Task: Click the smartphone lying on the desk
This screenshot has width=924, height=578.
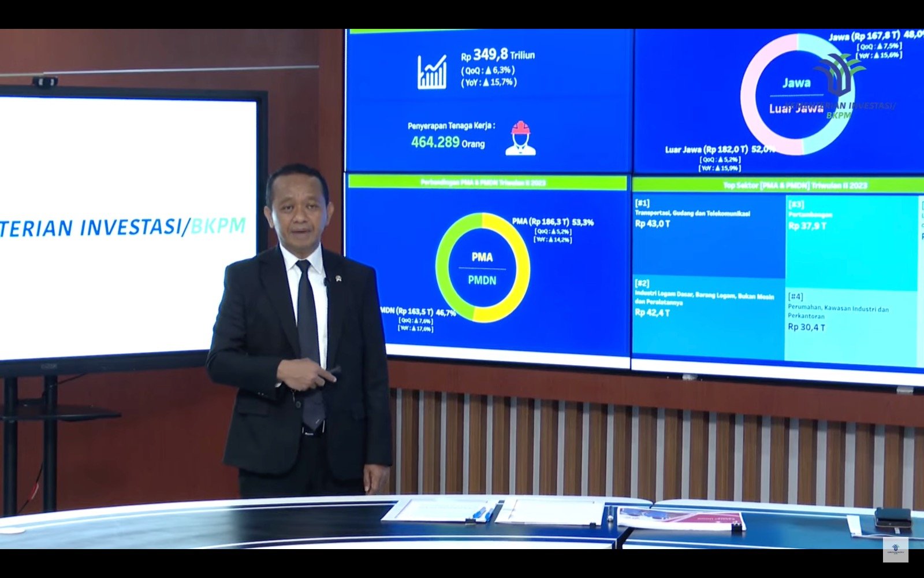Action: [892, 516]
